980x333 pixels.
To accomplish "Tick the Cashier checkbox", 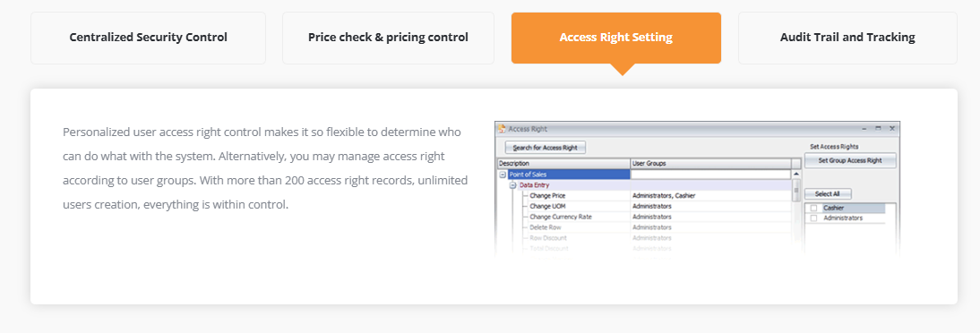I will click(813, 208).
